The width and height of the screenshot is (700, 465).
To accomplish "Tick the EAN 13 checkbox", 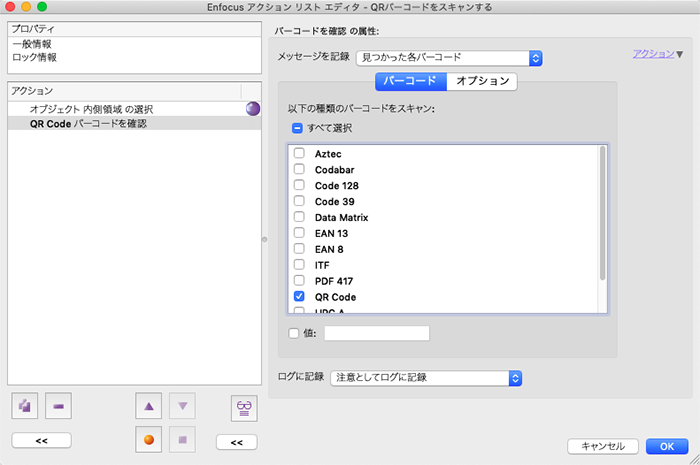I will [x=299, y=232].
